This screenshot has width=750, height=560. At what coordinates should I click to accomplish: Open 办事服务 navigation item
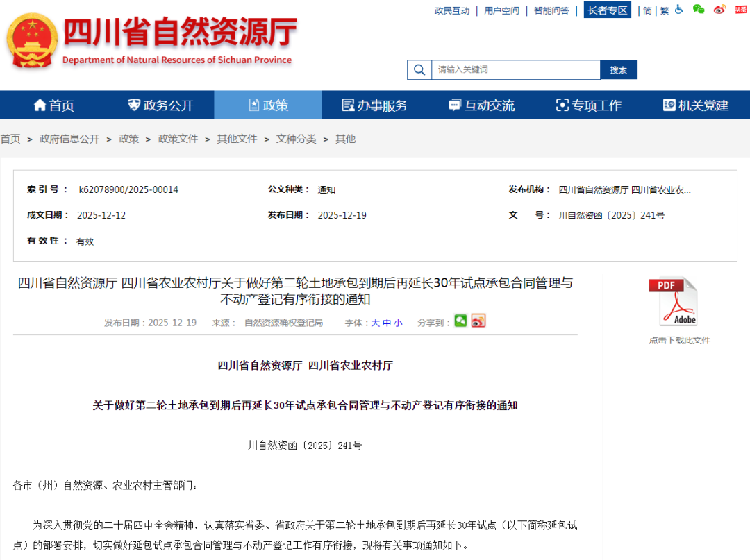point(375,105)
